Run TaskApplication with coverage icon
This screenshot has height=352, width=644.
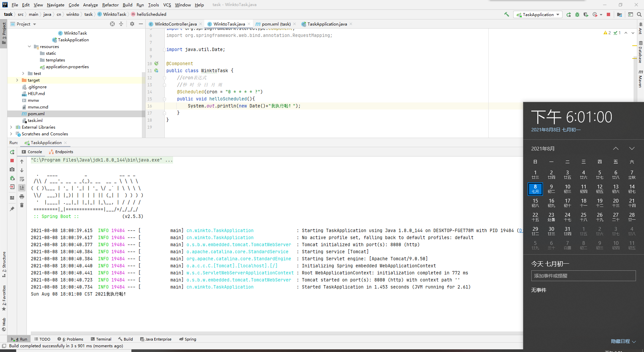pos(586,14)
